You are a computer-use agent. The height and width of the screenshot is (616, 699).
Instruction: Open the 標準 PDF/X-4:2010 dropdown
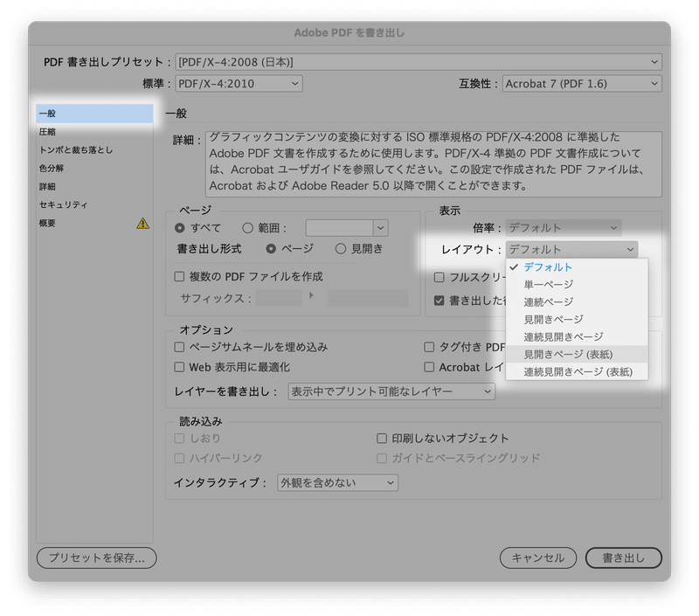point(239,83)
